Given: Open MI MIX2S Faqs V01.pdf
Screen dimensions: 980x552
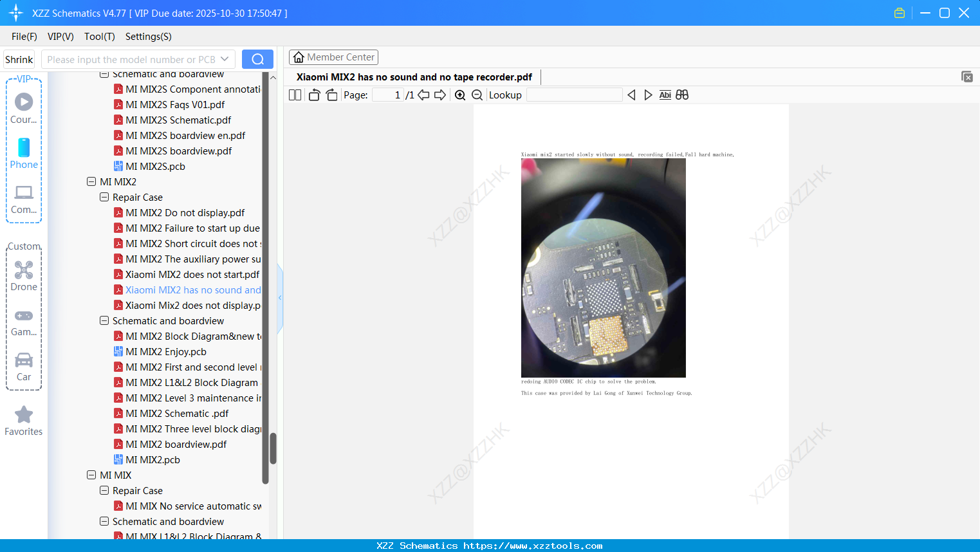Looking at the screenshot, I should point(175,105).
